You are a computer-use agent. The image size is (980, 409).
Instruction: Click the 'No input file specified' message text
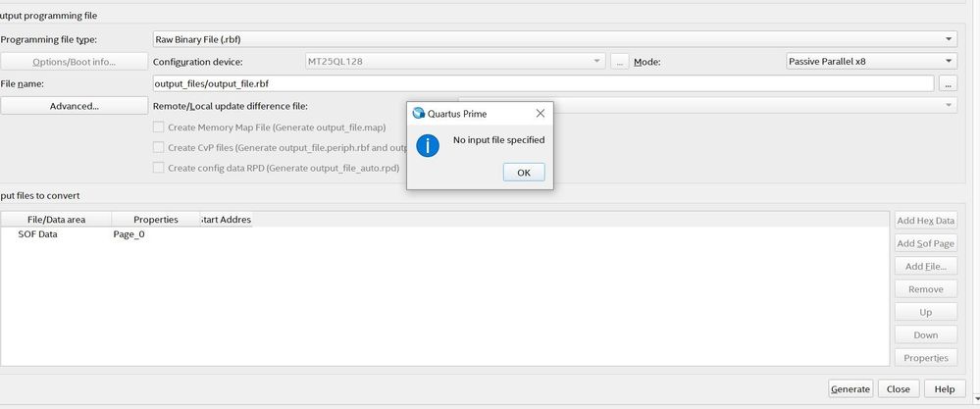(x=498, y=140)
